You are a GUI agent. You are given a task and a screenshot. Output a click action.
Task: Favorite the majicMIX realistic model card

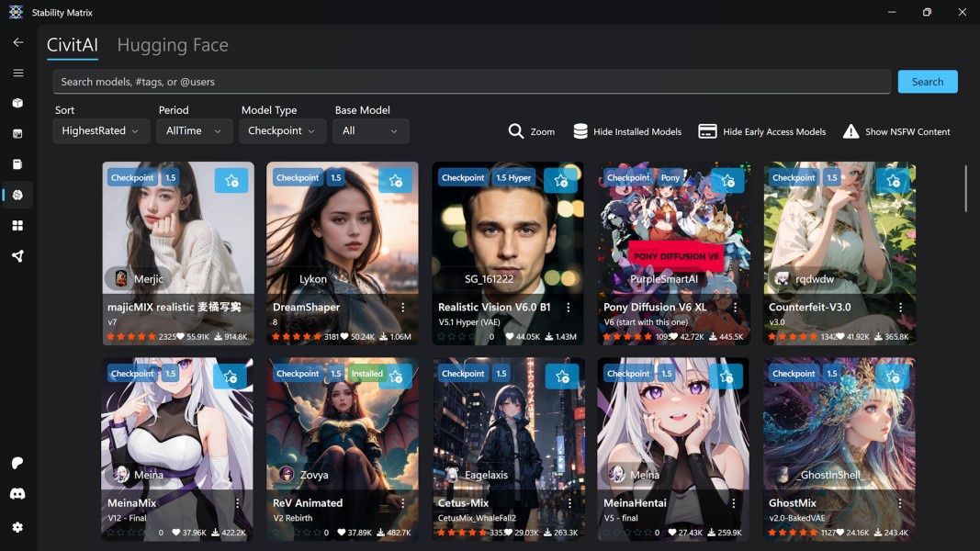pos(231,181)
